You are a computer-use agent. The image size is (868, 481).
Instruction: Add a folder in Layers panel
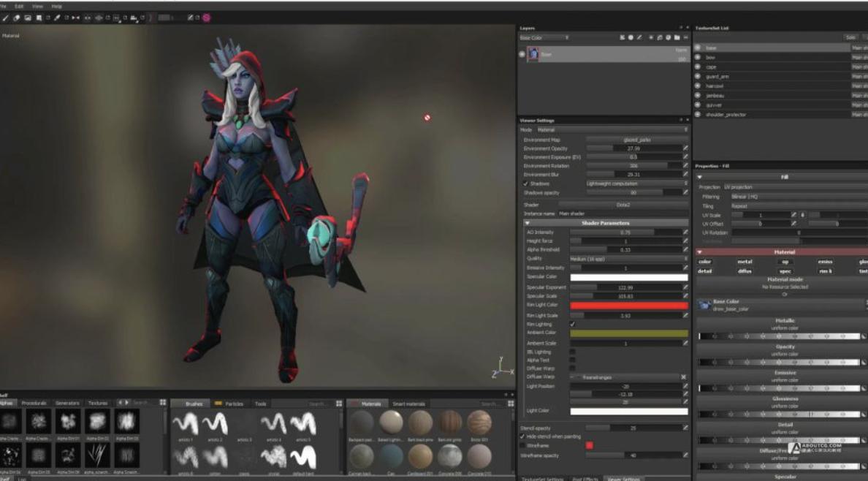(677, 37)
